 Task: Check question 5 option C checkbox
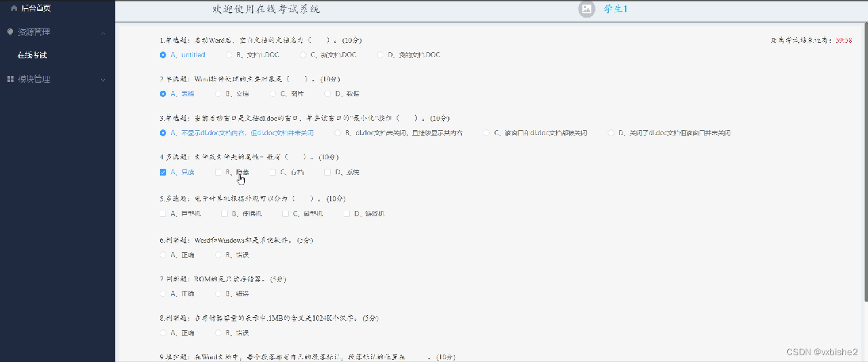(x=285, y=214)
